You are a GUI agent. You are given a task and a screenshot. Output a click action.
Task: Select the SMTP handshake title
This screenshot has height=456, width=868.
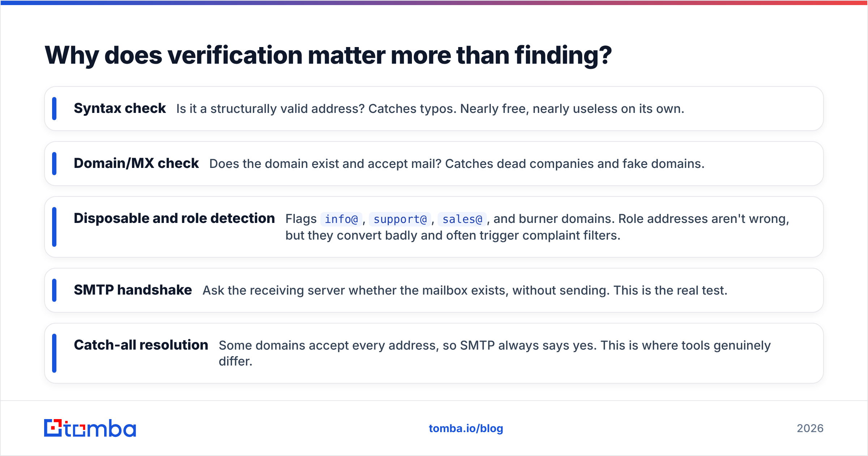133,290
